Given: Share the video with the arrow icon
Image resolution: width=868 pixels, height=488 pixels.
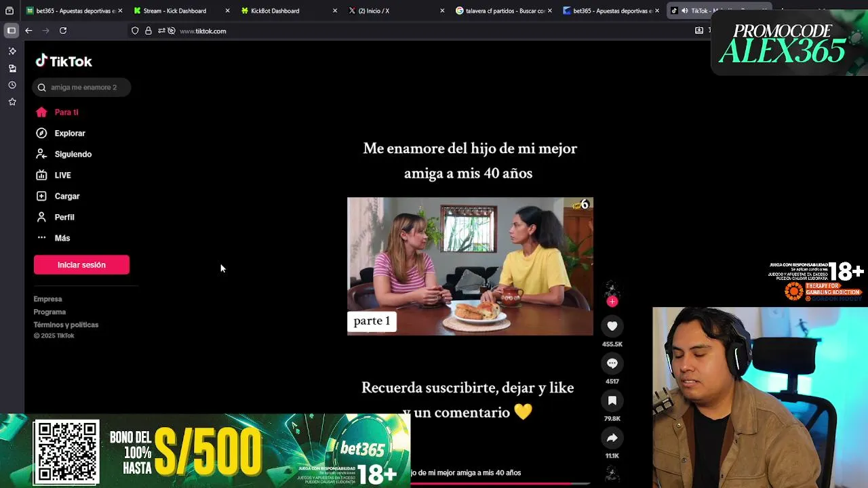Looking at the screenshot, I should coord(612,438).
